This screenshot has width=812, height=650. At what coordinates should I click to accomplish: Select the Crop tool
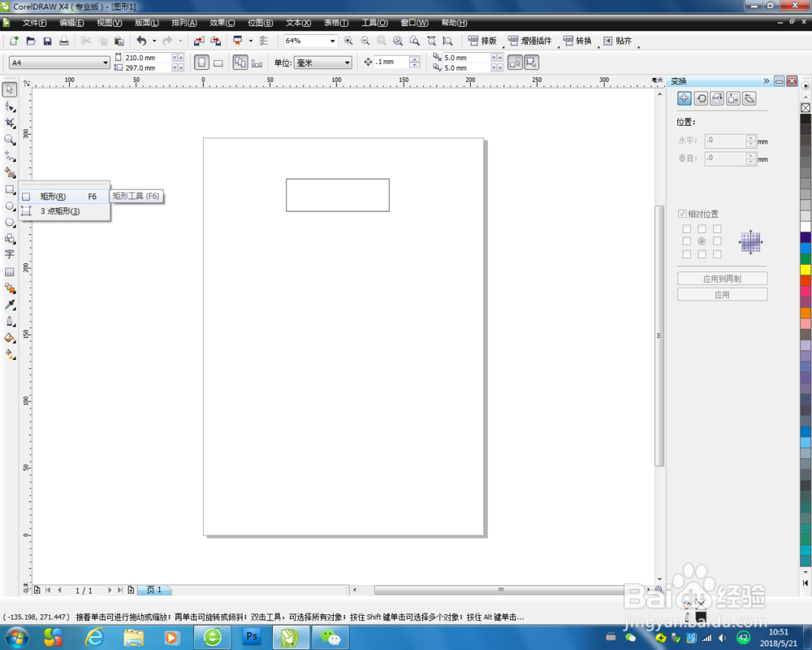point(10,123)
